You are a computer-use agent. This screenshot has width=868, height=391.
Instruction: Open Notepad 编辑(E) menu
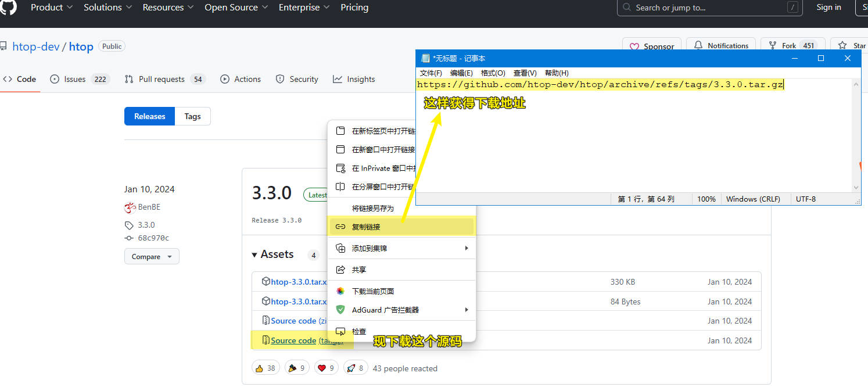click(461, 73)
